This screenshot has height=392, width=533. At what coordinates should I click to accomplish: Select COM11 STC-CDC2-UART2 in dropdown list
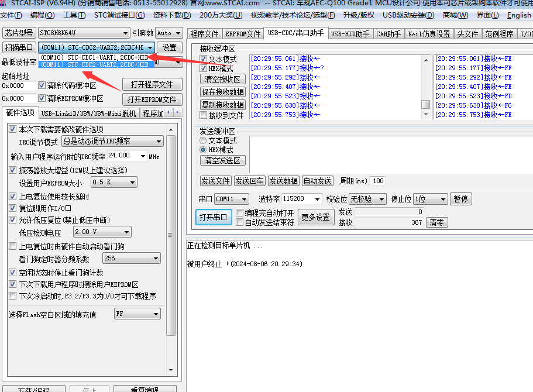95,64
